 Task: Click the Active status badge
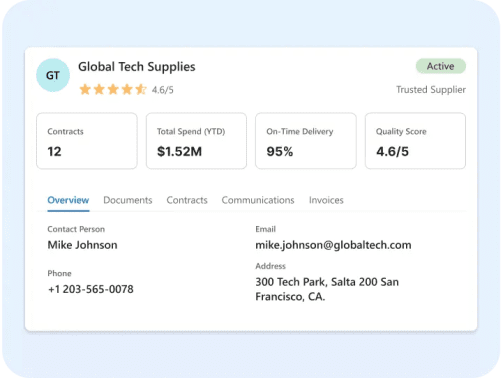pos(441,66)
